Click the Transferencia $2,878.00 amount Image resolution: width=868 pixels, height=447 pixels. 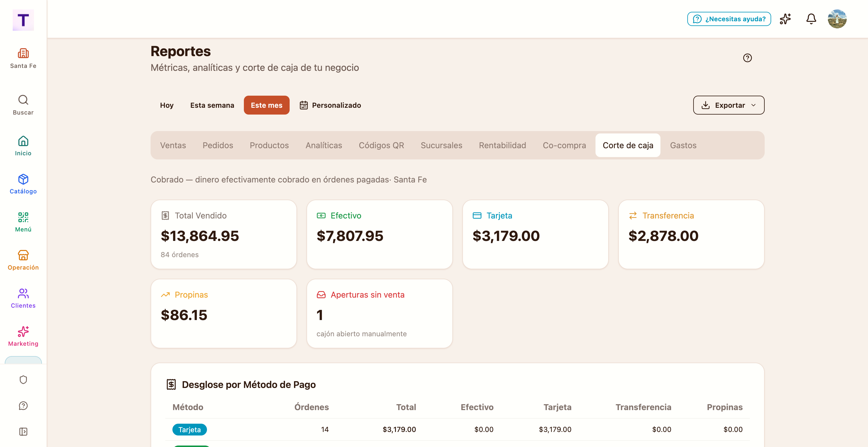[663, 236]
